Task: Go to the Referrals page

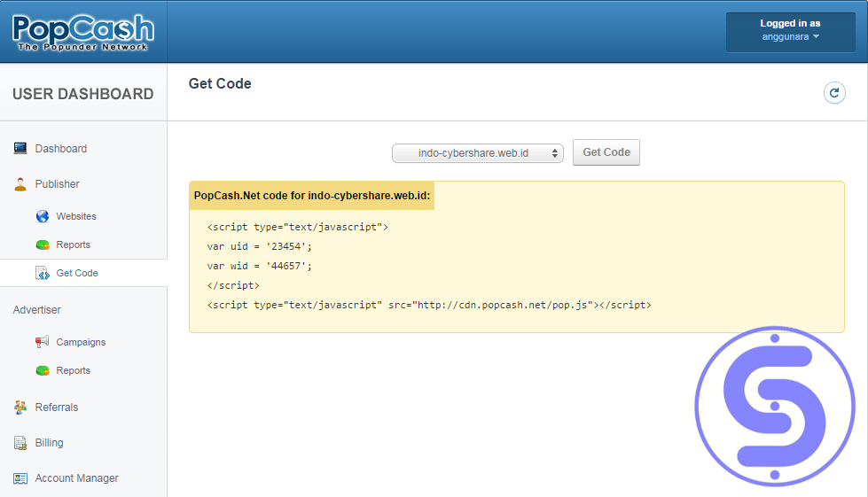Action: click(57, 408)
